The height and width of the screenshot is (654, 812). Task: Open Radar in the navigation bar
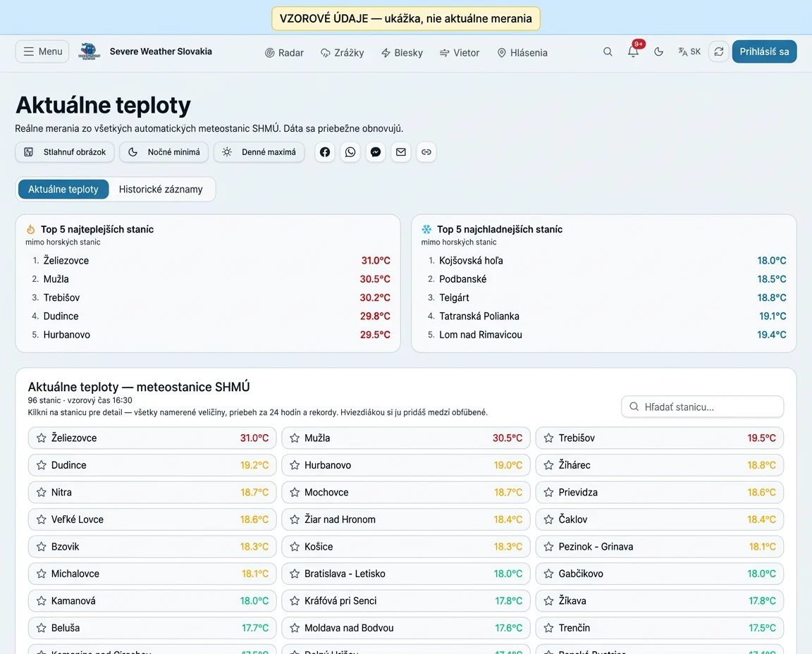(x=284, y=52)
